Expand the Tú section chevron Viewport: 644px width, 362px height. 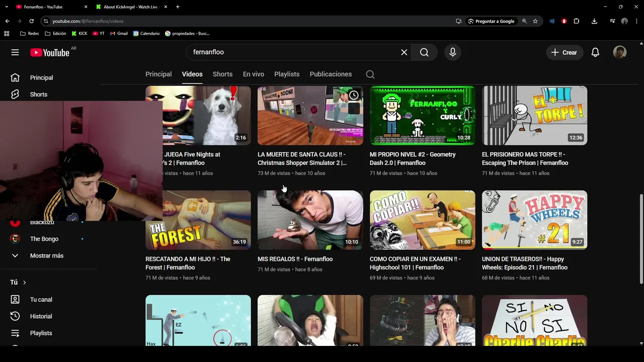(x=24, y=283)
